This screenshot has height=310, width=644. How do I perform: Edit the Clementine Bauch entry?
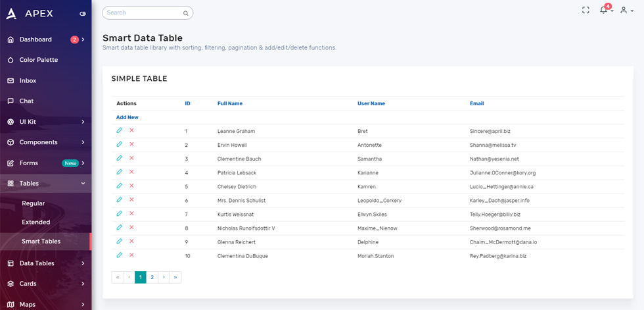119,158
